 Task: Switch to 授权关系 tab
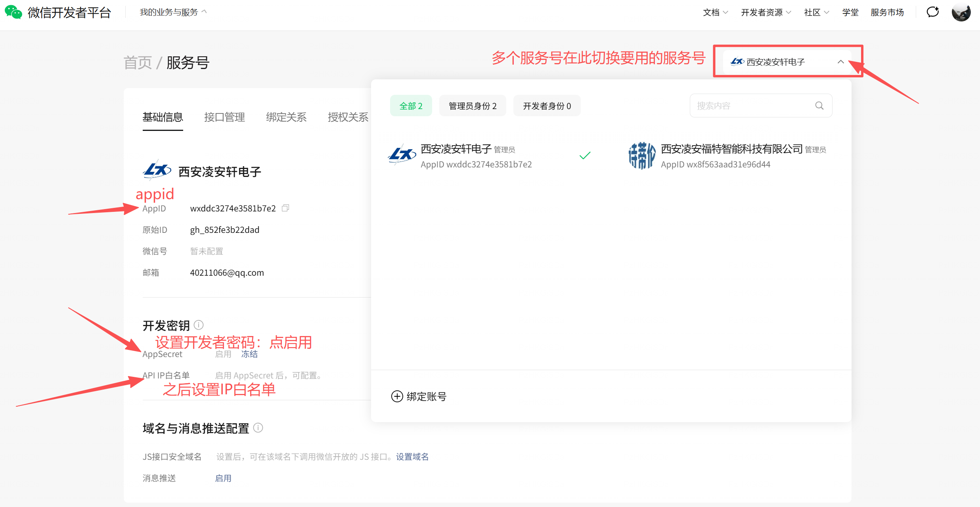[x=348, y=117]
